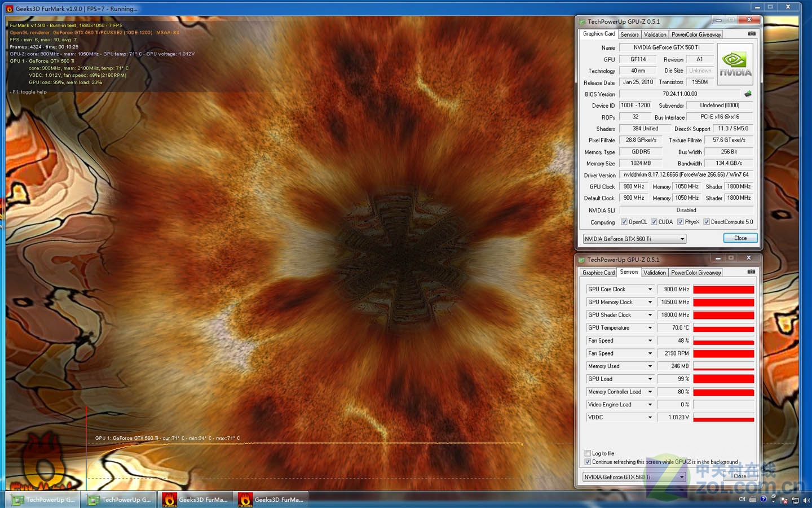This screenshot has width=812, height=508.
Task: Open the Memory Used sensor dropdown
Action: (650, 366)
